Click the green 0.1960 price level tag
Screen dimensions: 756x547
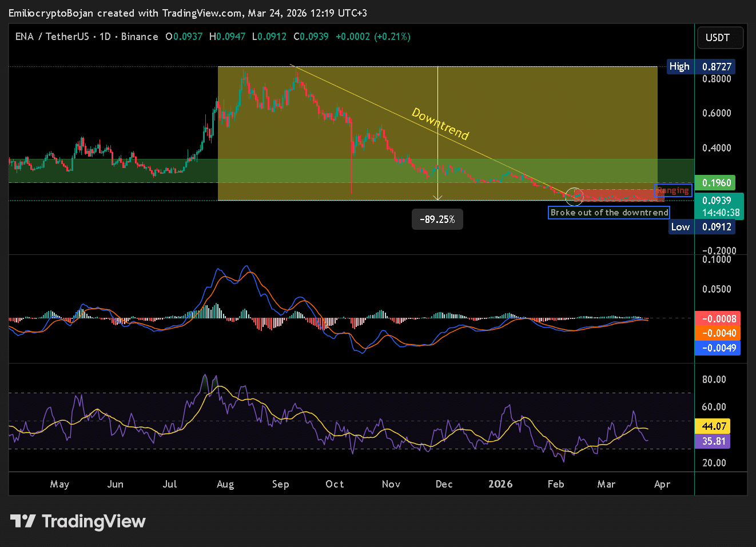[717, 183]
